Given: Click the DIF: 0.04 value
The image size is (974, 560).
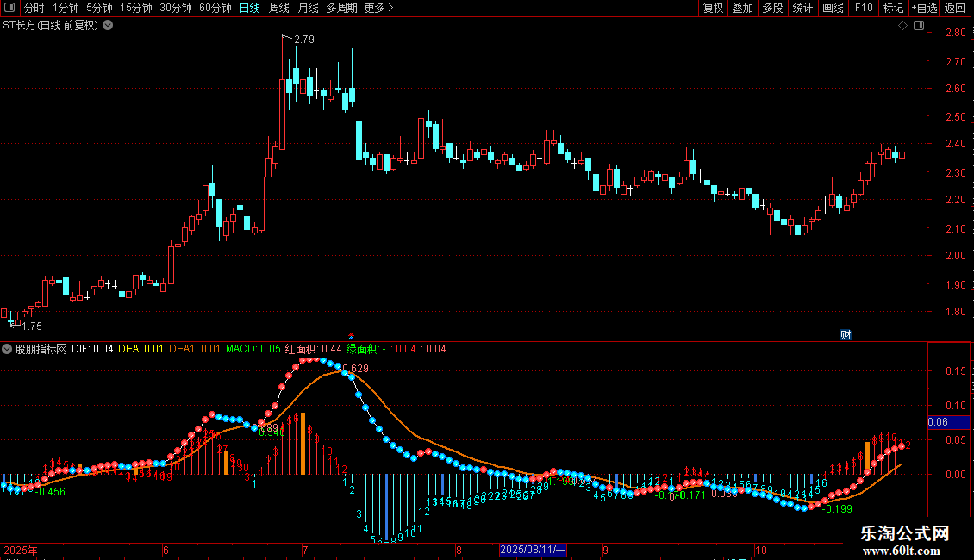Looking at the screenshot, I should coord(92,349).
